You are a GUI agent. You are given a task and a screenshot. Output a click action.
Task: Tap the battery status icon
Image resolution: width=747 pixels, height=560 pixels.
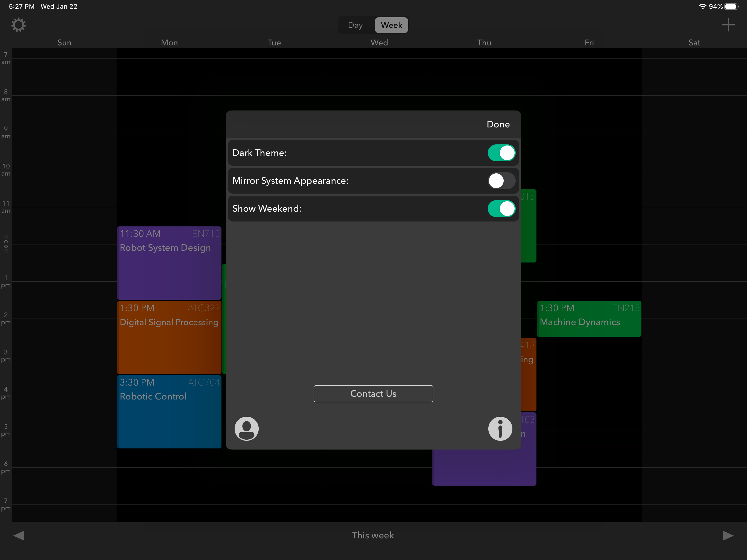731,6
